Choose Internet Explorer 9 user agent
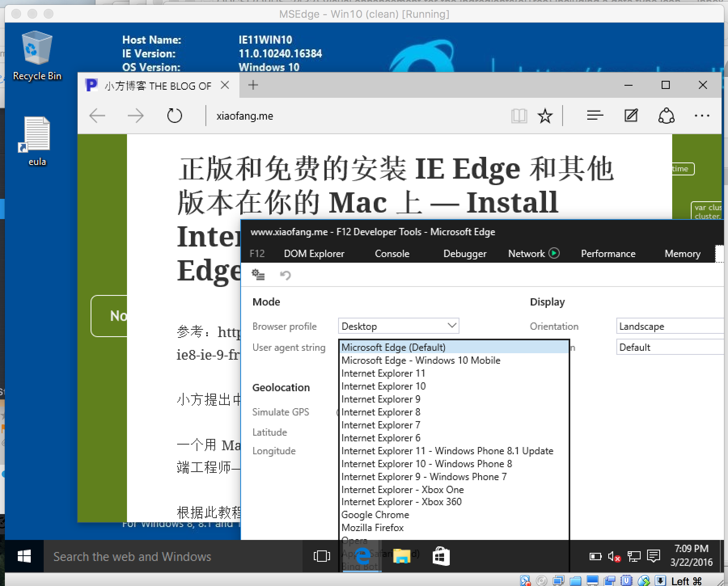Screen dimensions: 728x586 [x=454, y=399]
